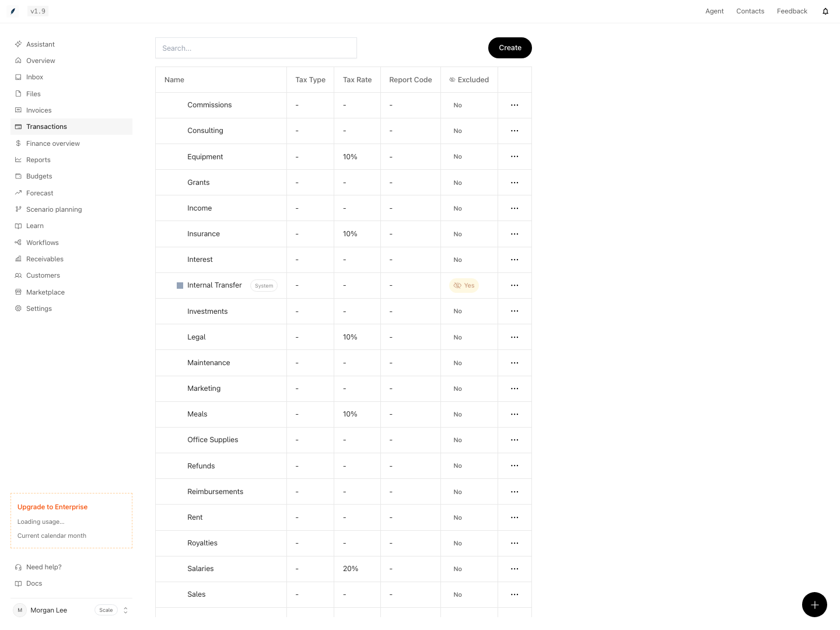Click the app logo at top left

click(13, 11)
